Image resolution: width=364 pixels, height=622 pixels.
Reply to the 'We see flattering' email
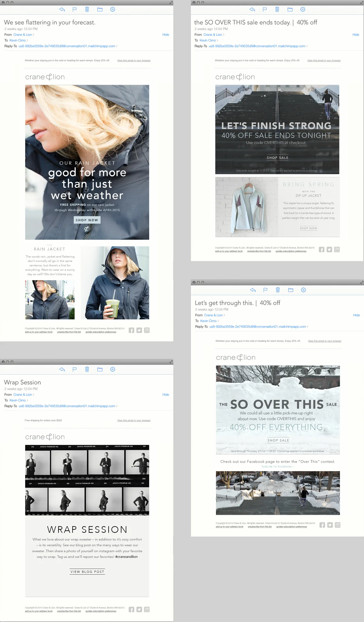coord(62,9)
